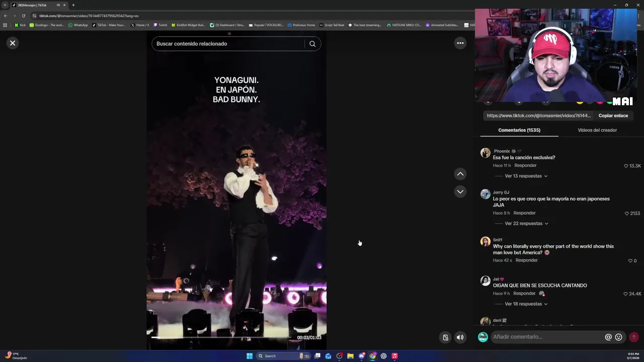This screenshot has height=362, width=644.
Task: Open Jat's profile avatar
Action: [485, 281]
